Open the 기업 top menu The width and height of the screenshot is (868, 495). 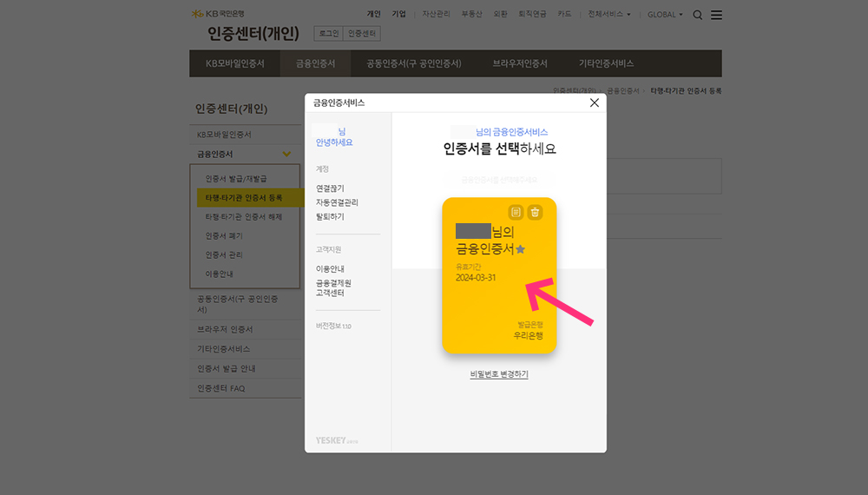(x=398, y=14)
